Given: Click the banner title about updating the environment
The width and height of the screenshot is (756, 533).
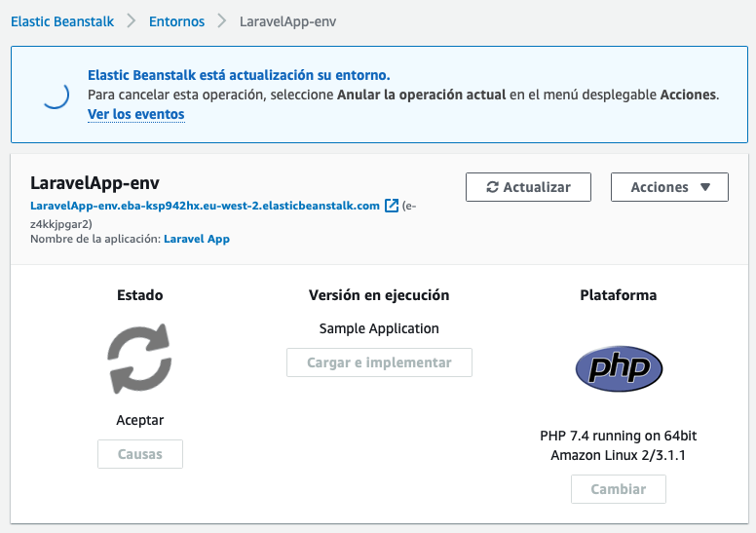Looking at the screenshot, I should (239, 75).
